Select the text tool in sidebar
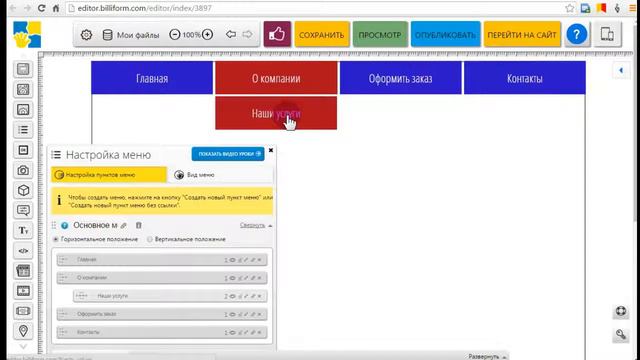This screenshot has height=360, width=640. (23, 231)
